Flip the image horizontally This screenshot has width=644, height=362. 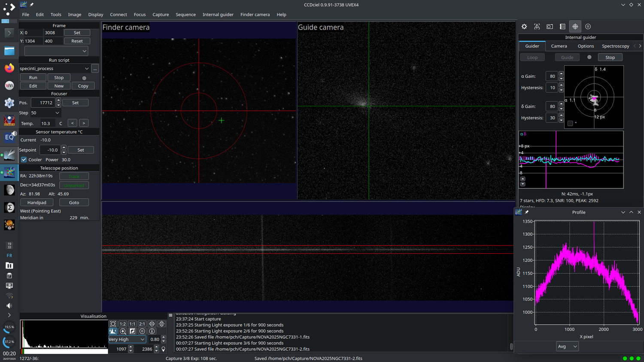[x=152, y=324]
